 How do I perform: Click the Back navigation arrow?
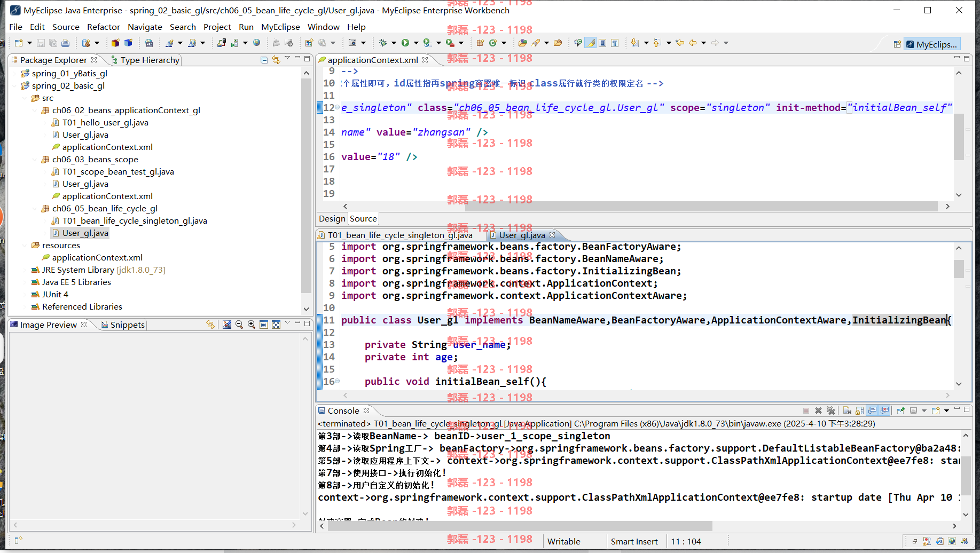pos(693,43)
